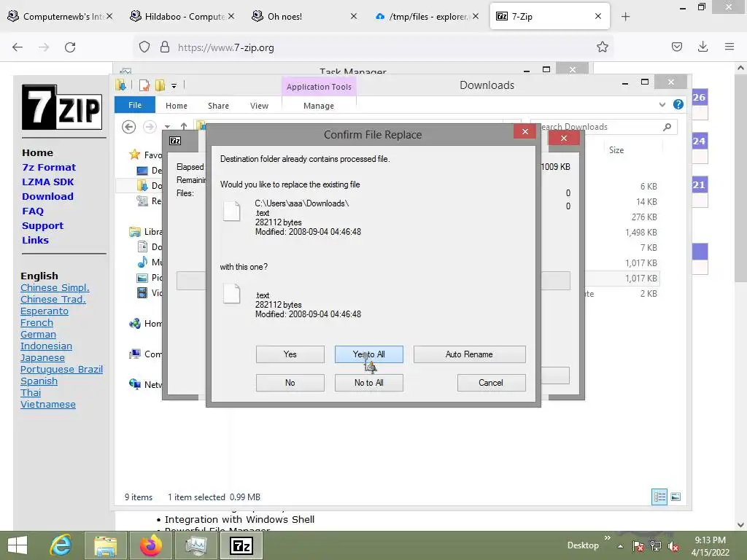Viewport: 747px width, 560px height.
Task: Switch Explorer to large icons view
Action: 676,497
